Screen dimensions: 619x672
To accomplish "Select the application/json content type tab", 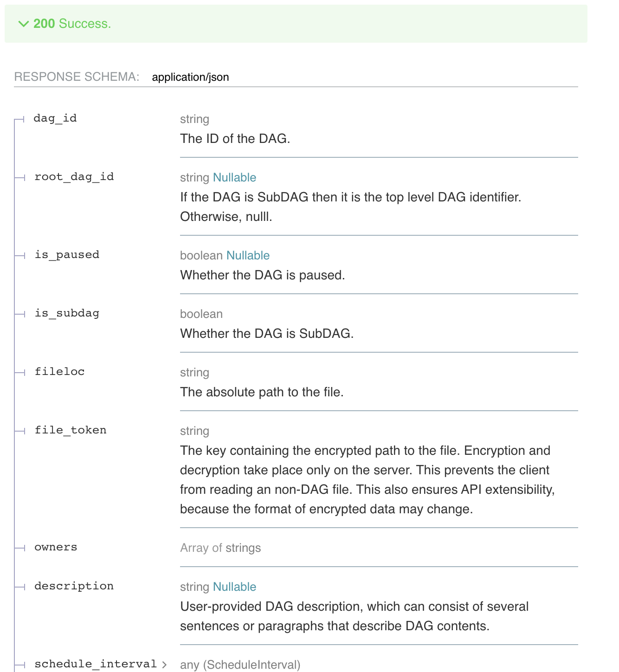I will [191, 77].
